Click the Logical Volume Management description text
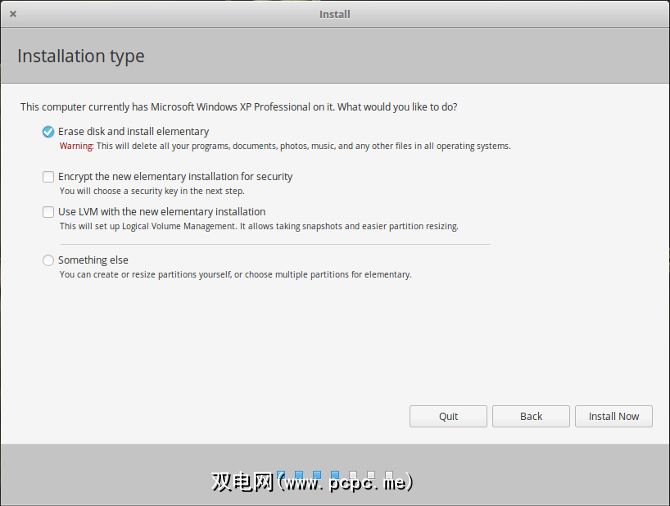 click(x=259, y=226)
